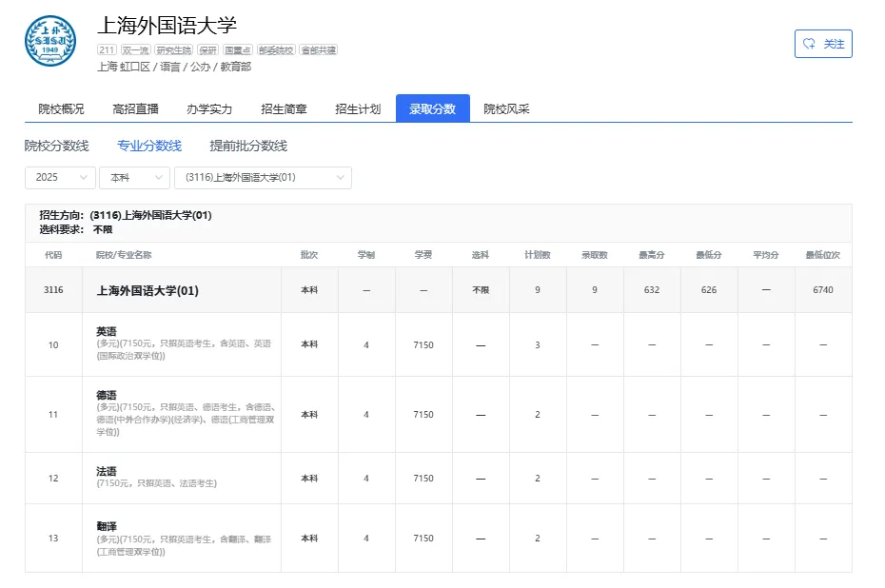The image size is (885, 588).
Task: Click the 3116 code cell
Action: [53, 290]
